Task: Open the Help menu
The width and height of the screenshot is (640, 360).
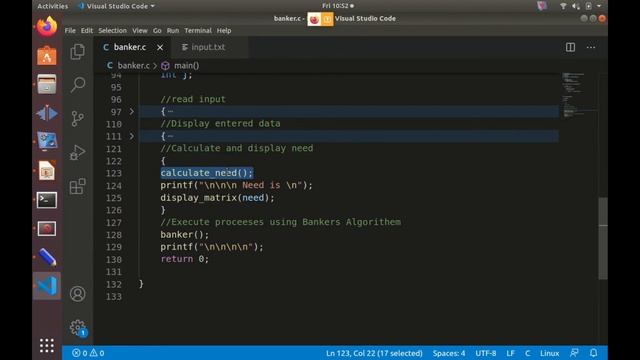Action: tap(224, 31)
